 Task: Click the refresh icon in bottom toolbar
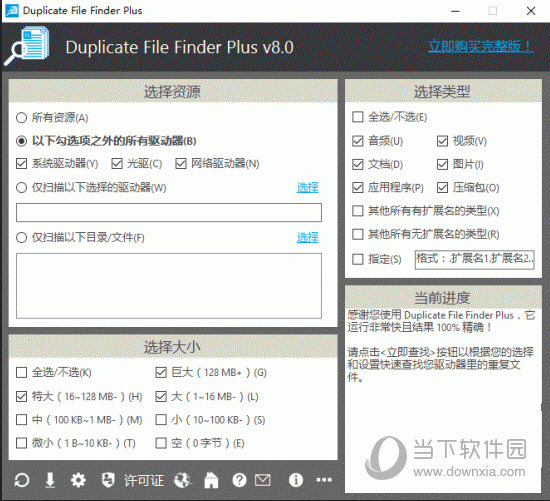[22, 480]
